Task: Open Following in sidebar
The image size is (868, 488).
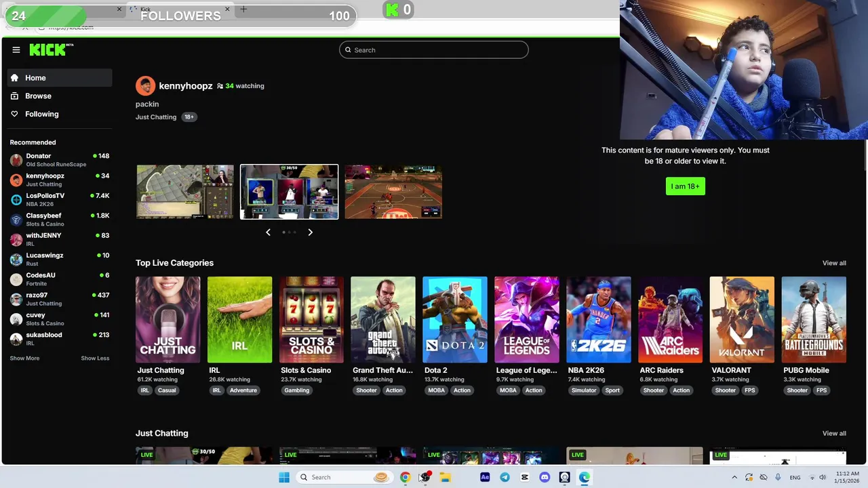Action: [60, 114]
